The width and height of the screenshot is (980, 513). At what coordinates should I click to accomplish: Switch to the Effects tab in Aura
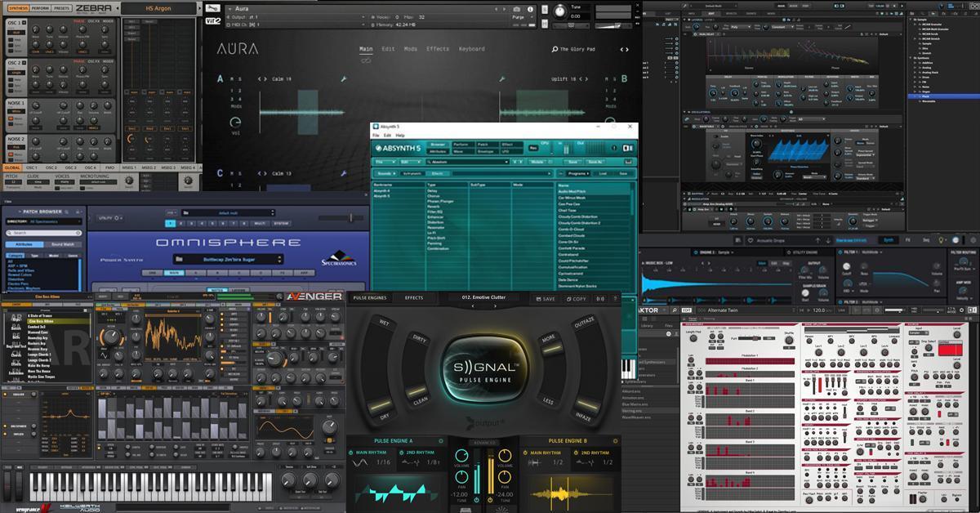[438, 49]
